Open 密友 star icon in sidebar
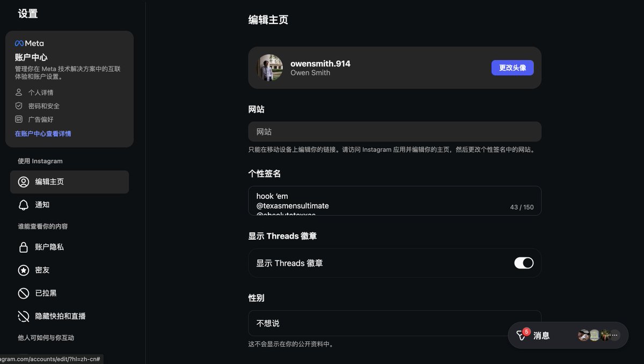Viewport: 644px width, 364px height. pyautogui.click(x=24, y=270)
